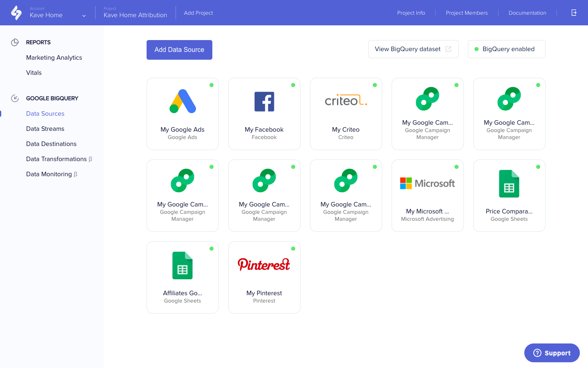This screenshot has width=588, height=368.
Task: Click the My Facebook card title
Action: tap(264, 130)
